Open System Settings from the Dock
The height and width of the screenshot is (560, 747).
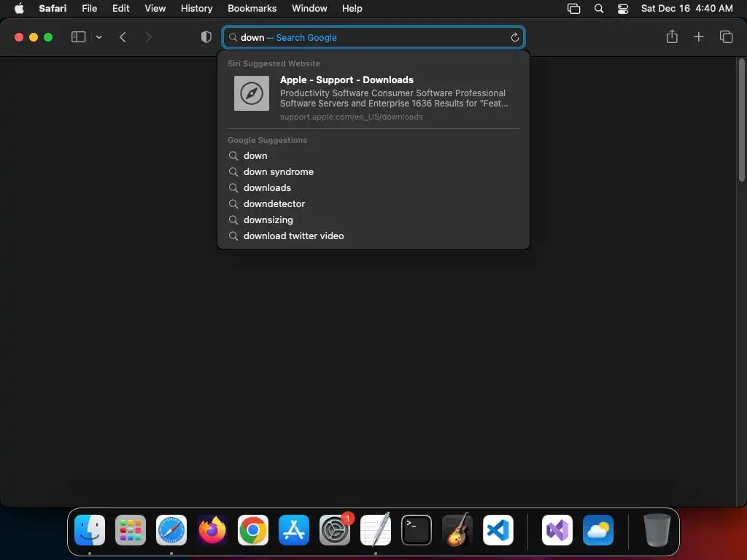(335, 530)
